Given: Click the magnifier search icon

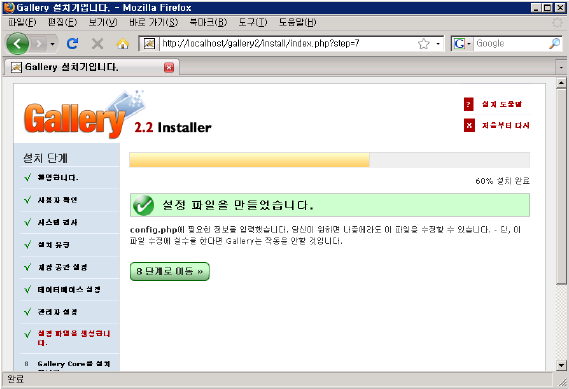Looking at the screenshot, I should pos(554,44).
